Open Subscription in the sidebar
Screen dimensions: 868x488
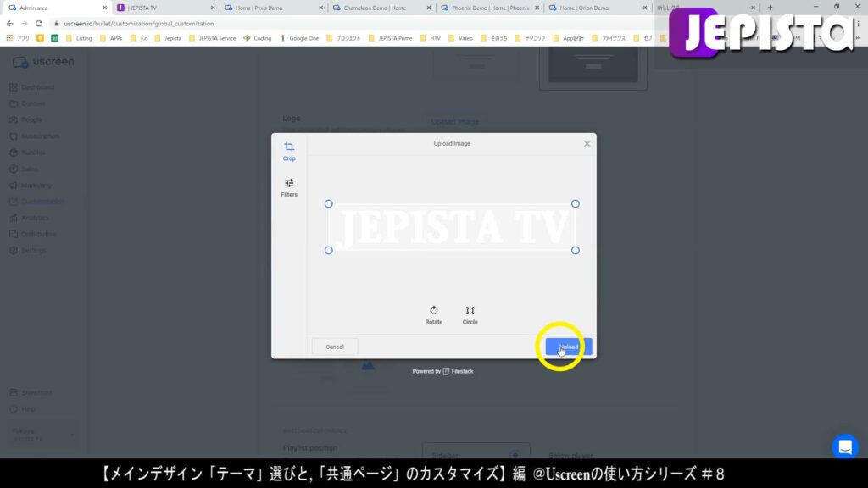click(x=34, y=136)
